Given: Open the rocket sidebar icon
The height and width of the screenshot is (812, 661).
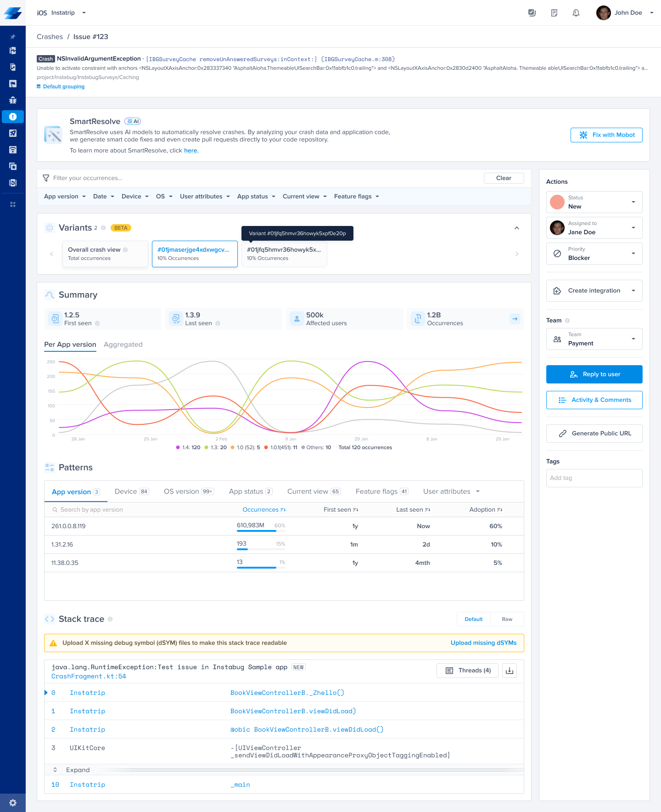Looking at the screenshot, I should pyautogui.click(x=13, y=133).
